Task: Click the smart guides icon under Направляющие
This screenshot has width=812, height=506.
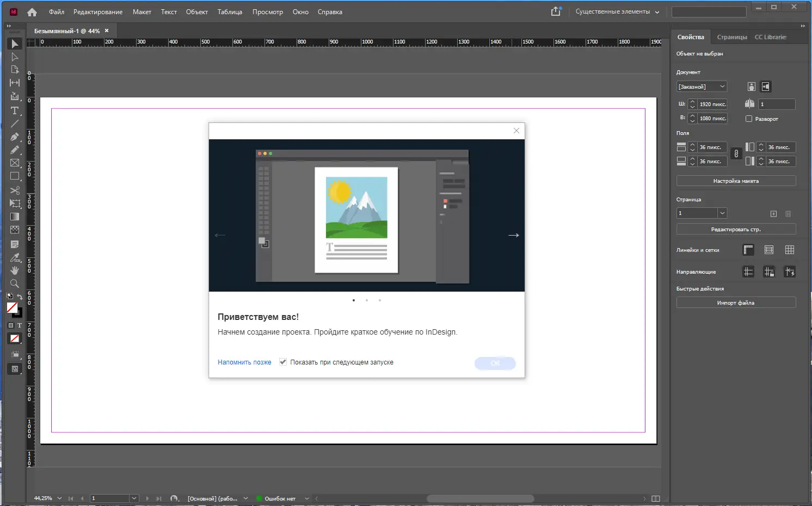Action: pyautogui.click(x=790, y=271)
